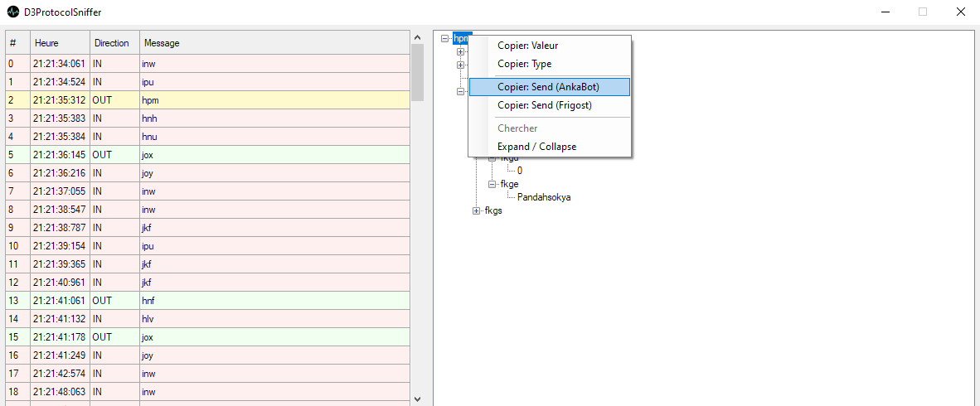The height and width of the screenshot is (406, 980).
Task: Choose Expand / Collapse in context menu
Action: point(536,147)
